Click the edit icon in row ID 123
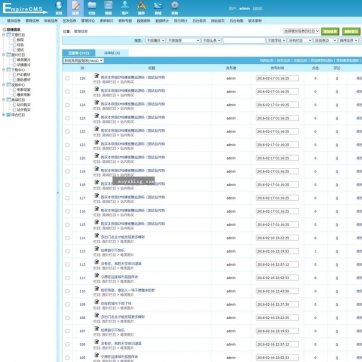362x362 pixels. (96, 116)
